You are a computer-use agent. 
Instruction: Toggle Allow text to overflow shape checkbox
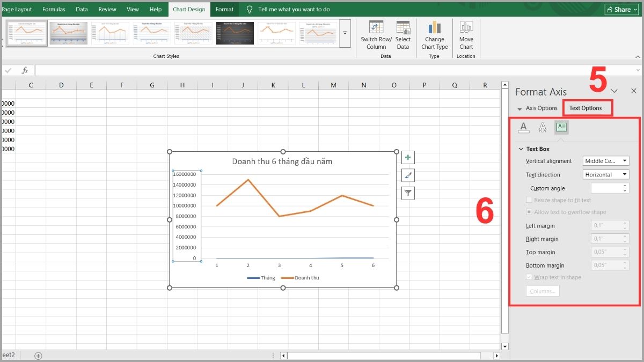tap(529, 212)
